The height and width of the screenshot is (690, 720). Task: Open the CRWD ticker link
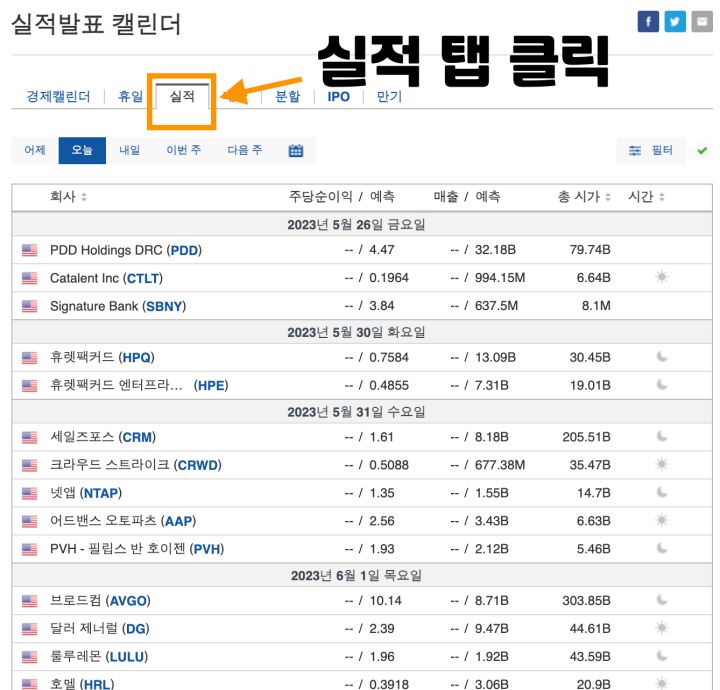pyautogui.click(x=197, y=466)
